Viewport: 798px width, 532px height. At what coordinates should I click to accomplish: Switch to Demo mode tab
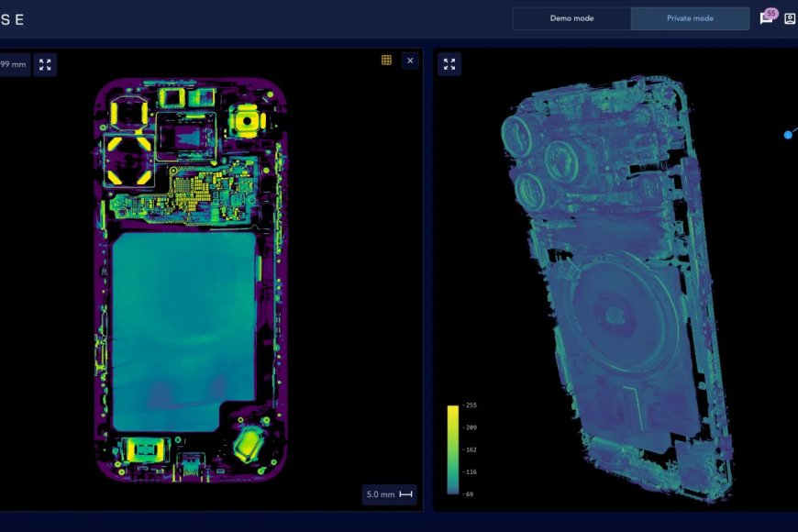[x=571, y=18]
